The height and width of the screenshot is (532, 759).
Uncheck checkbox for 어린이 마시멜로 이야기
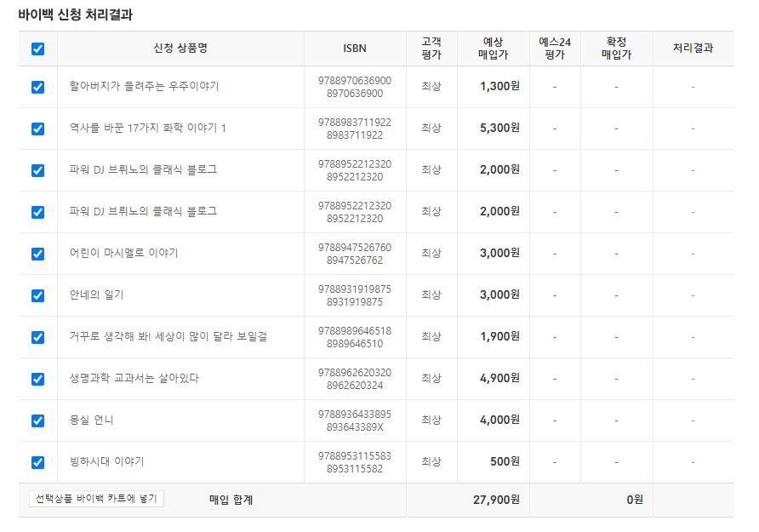(37, 254)
